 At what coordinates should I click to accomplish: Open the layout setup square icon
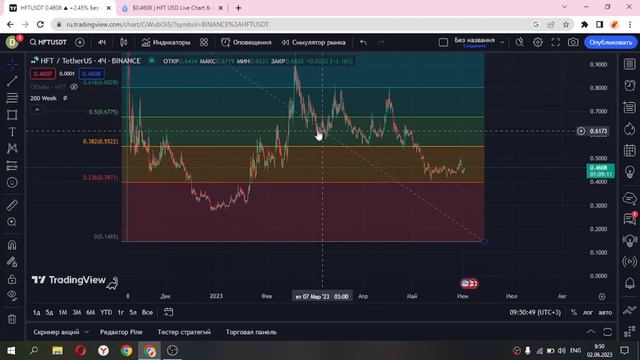pyautogui.click(x=443, y=42)
